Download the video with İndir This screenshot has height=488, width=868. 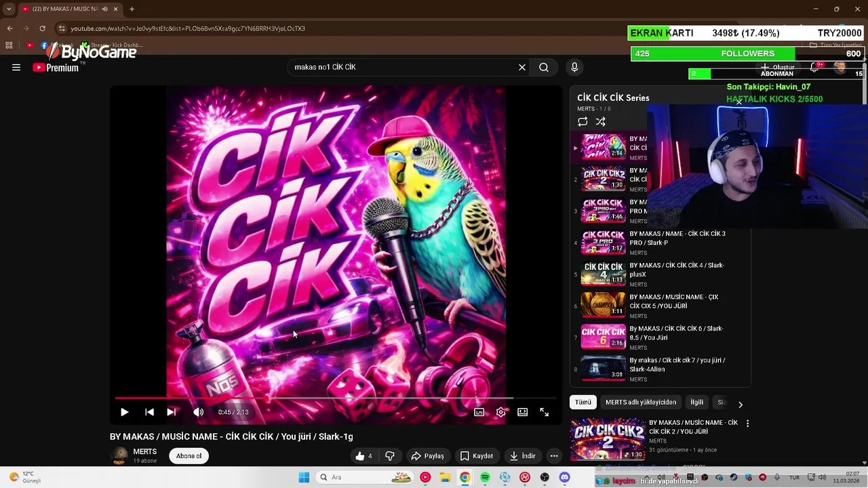pos(523,456)
